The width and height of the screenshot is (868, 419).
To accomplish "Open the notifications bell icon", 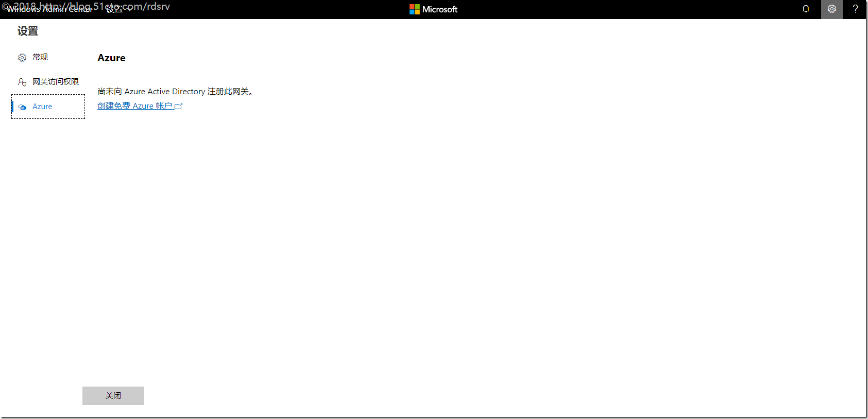I will [x=806, y=9].
